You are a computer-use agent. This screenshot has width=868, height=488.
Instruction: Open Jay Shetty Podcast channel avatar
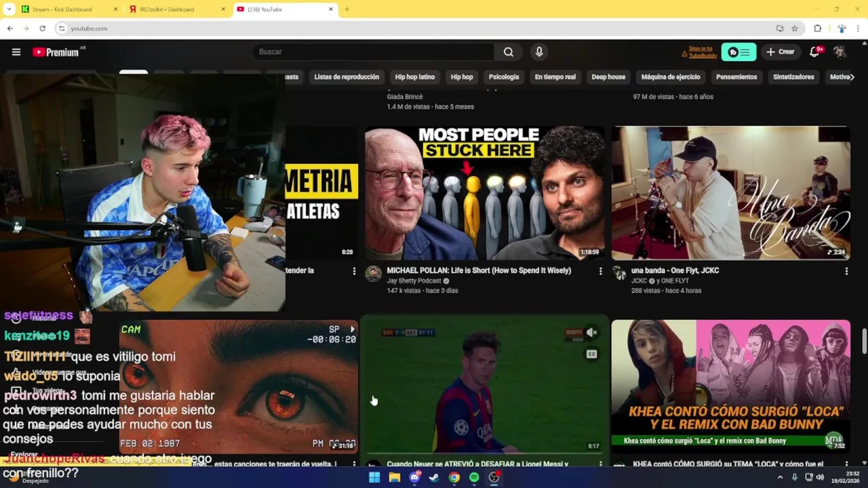(x=373, y=273)
